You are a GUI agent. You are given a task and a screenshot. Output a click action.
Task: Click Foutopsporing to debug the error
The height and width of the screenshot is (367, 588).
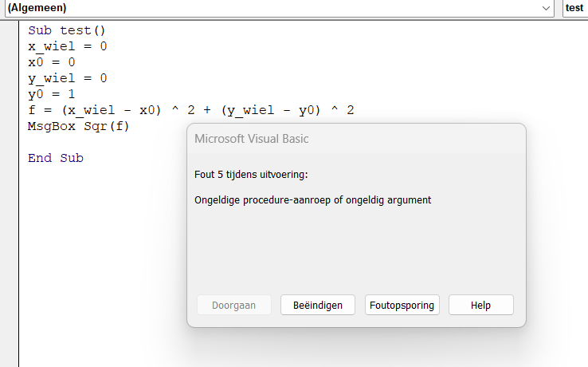coord(402,305)
